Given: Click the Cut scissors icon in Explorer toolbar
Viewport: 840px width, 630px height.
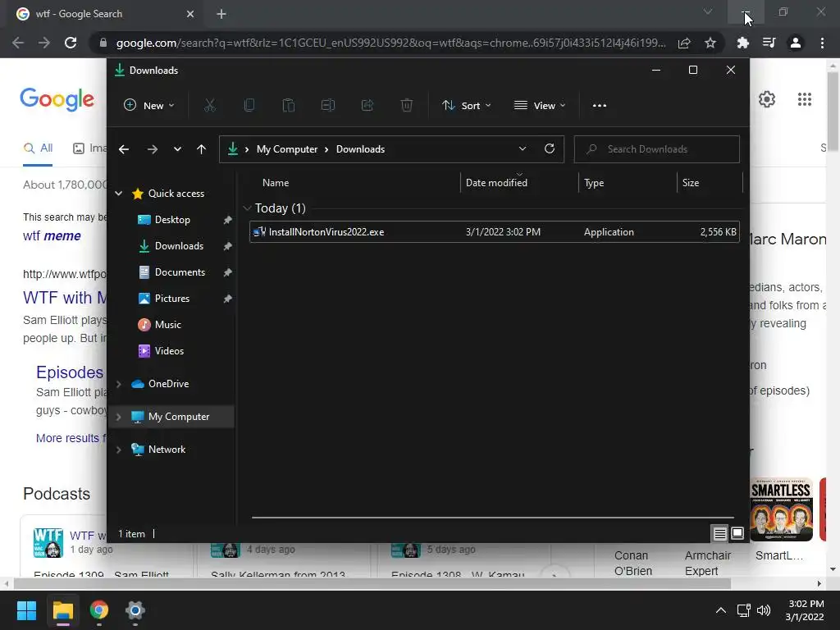Looking at the screenshot, I should point(209,106).
